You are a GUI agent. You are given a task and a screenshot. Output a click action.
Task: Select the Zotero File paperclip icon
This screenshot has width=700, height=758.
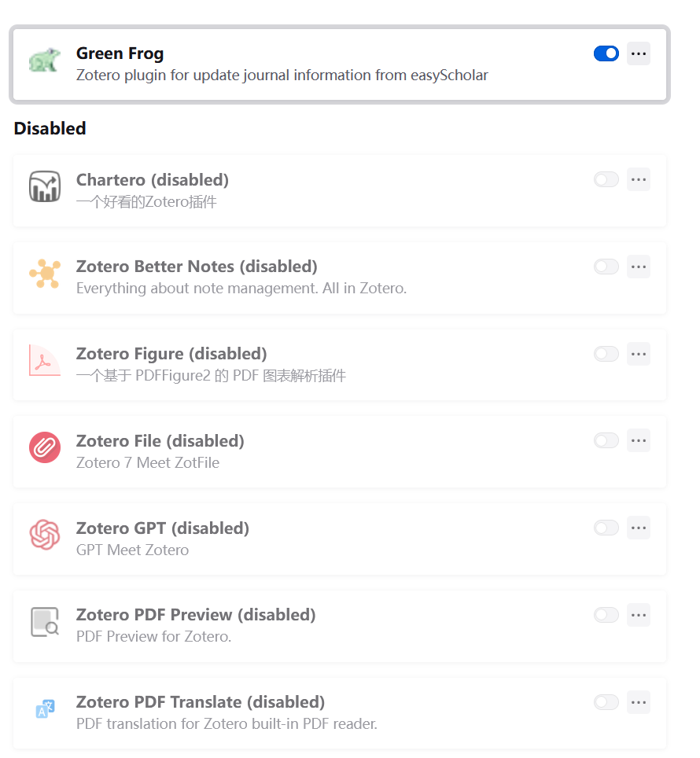pyautogui.click(x=45, y=447)
